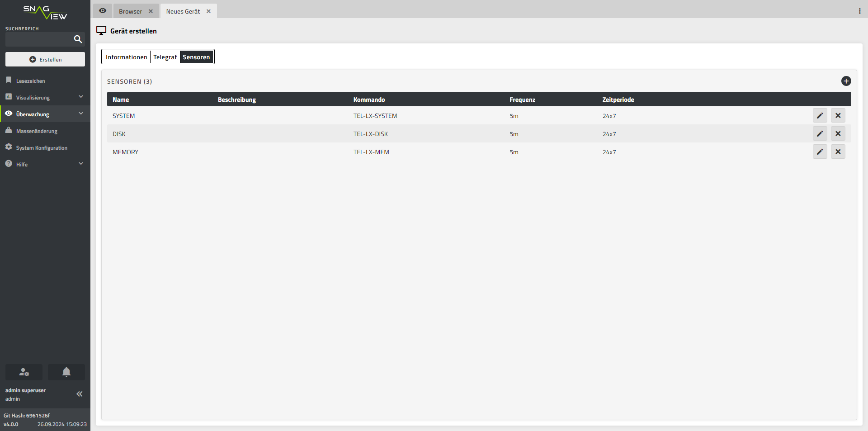Open the user settings button
Screen dimensions: 868x431
click(24, 372)
